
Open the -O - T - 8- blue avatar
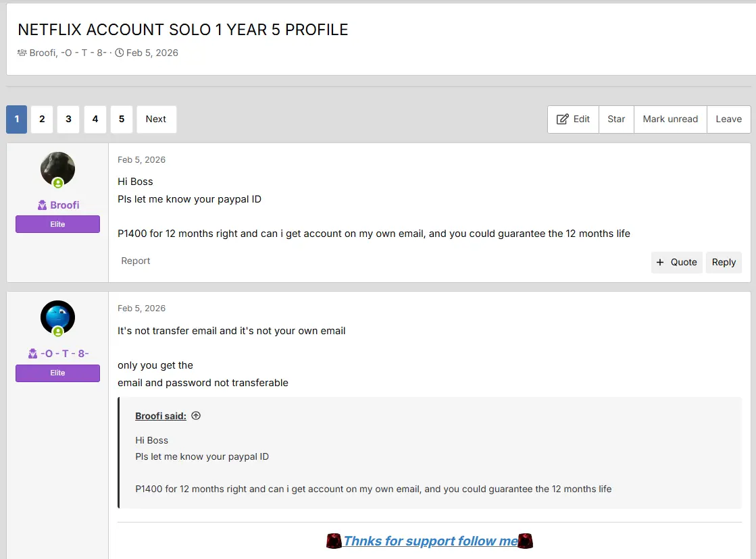pos(57,317)
